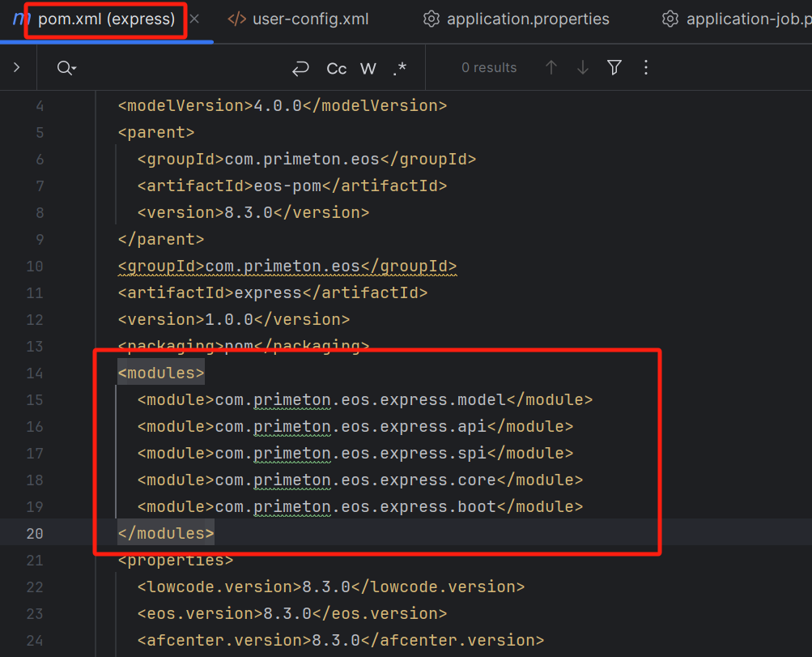Toggle Words (W) whole-word matching
The image size is (812, 657).
368,68
